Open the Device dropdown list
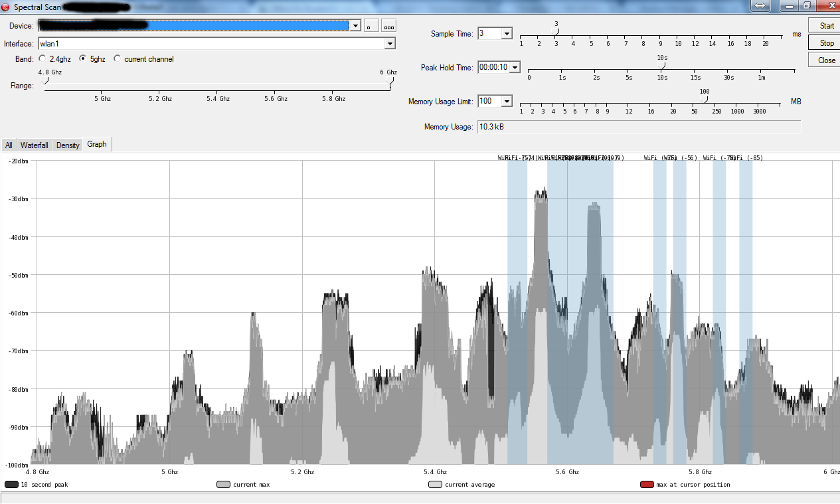840x504 pixels. 355,25
